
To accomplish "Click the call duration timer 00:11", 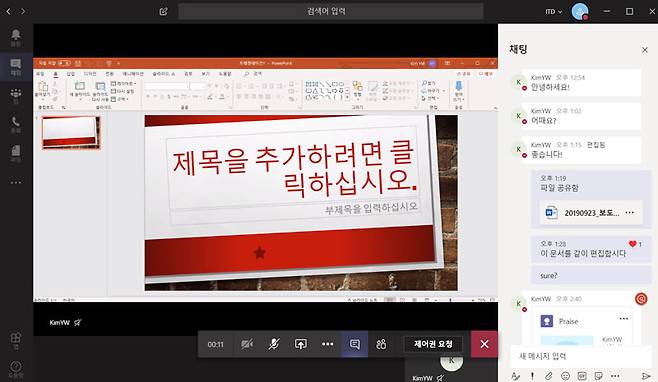I will [x=215, y=344].
